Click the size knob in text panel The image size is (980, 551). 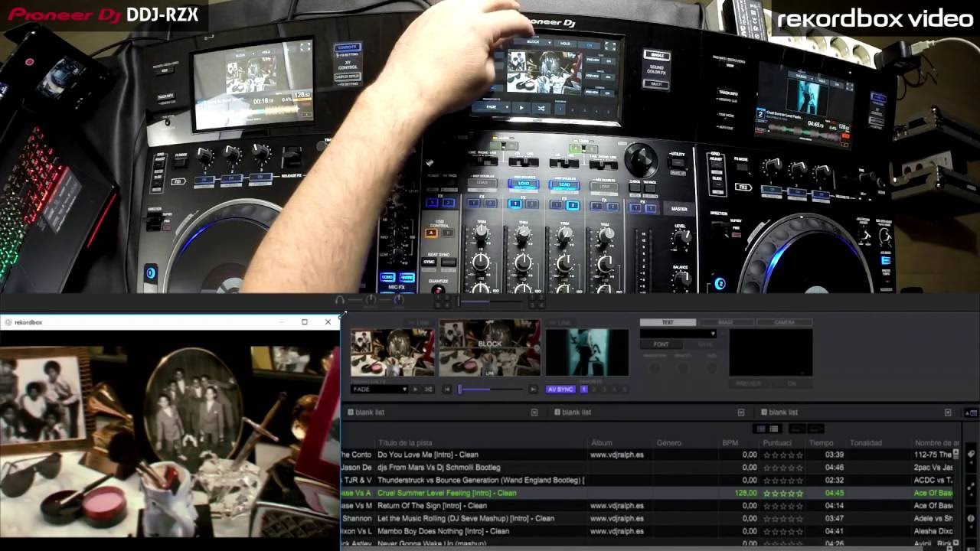coord(712,368)
